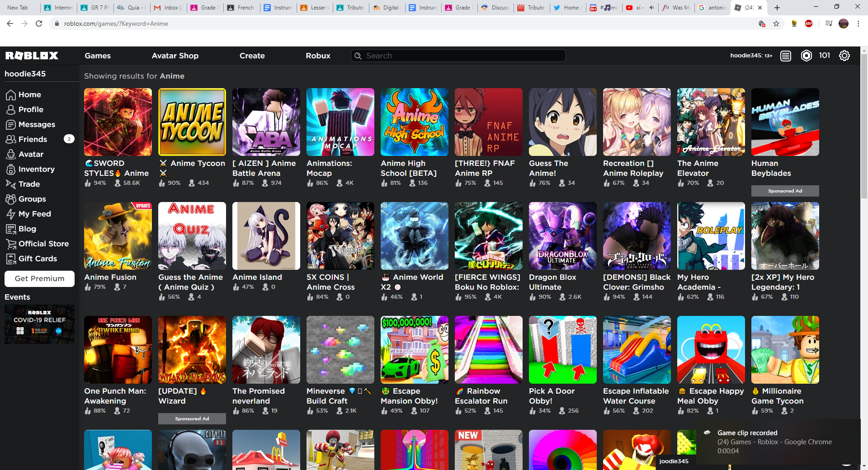Switch to the Lesser browser tab
868x470 pixels.
(315, 8)
